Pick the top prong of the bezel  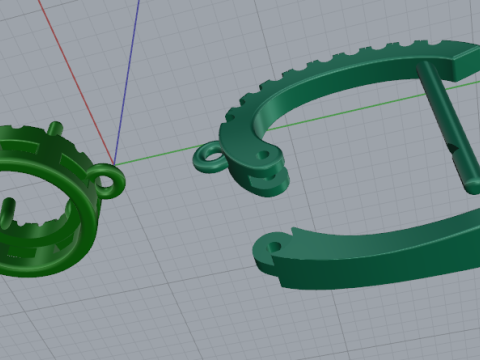tap(56, 129)
